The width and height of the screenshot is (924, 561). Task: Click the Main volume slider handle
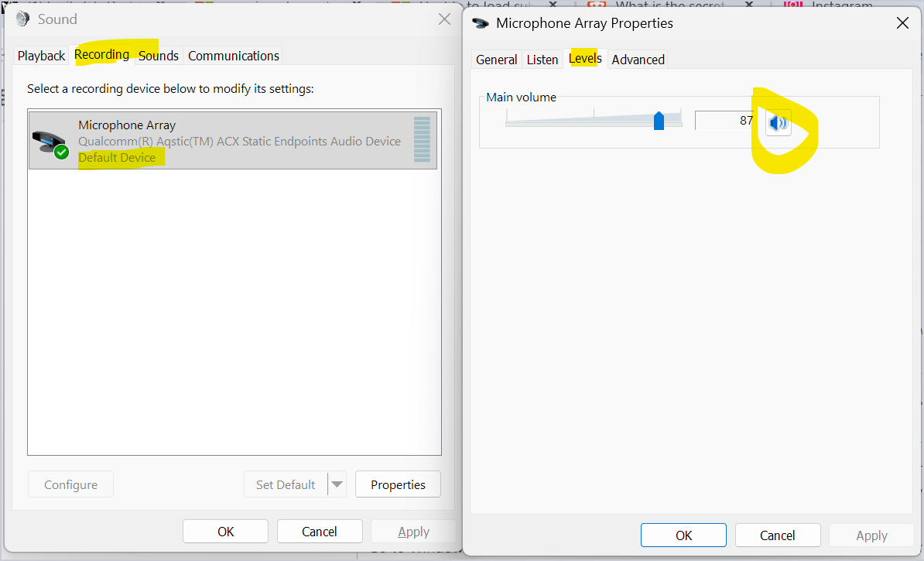[659, 121]
